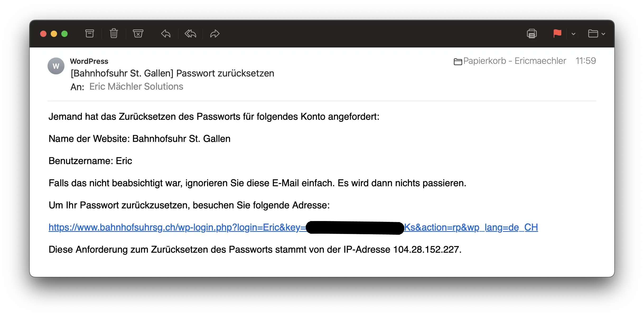This screenshot has height=316, width=644.
Task: Close the message window with red button
Action: (x=43, y=34)
